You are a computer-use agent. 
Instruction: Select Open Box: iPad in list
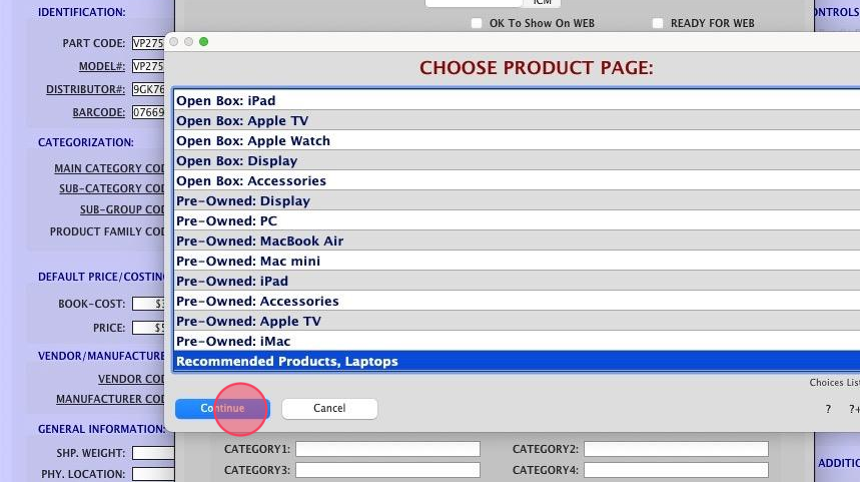click(517, 100)
